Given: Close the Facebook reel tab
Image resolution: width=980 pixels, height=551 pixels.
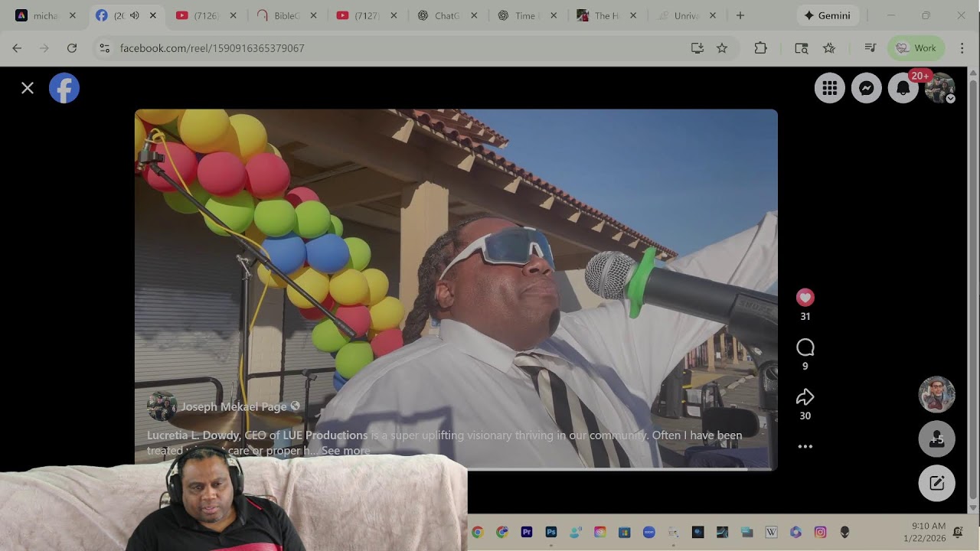Looking at the screenshot, I should point(153,15).
